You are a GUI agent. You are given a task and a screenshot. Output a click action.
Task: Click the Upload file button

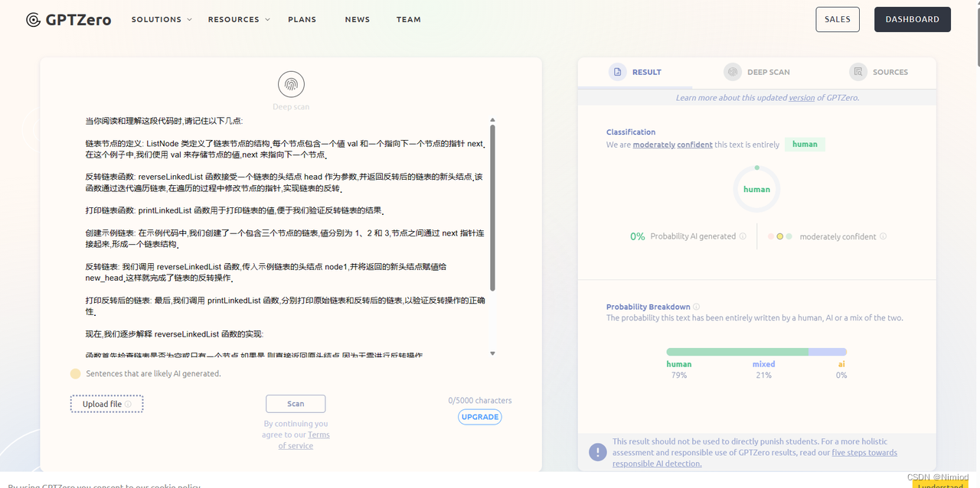click(x=107, y=404)
